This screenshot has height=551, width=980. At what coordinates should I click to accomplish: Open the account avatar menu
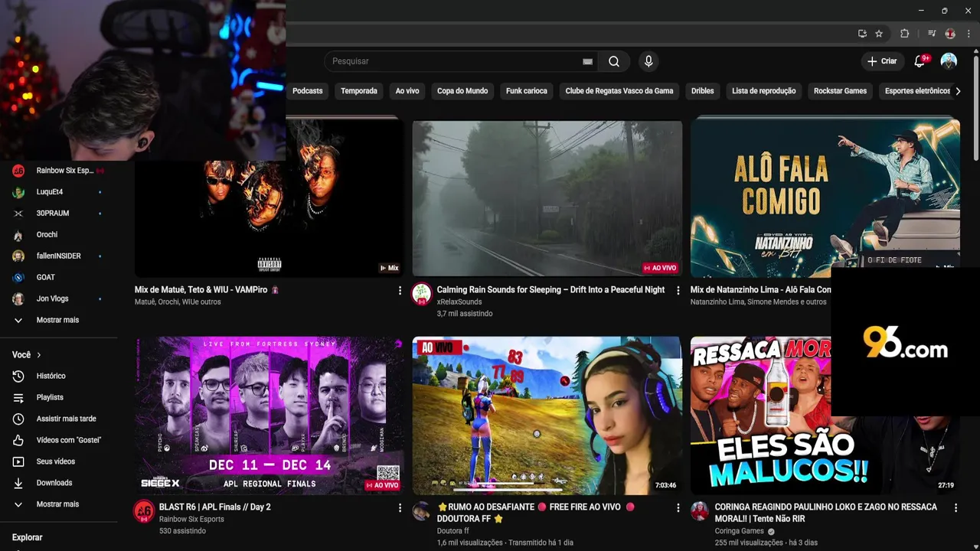click(949, 61)
